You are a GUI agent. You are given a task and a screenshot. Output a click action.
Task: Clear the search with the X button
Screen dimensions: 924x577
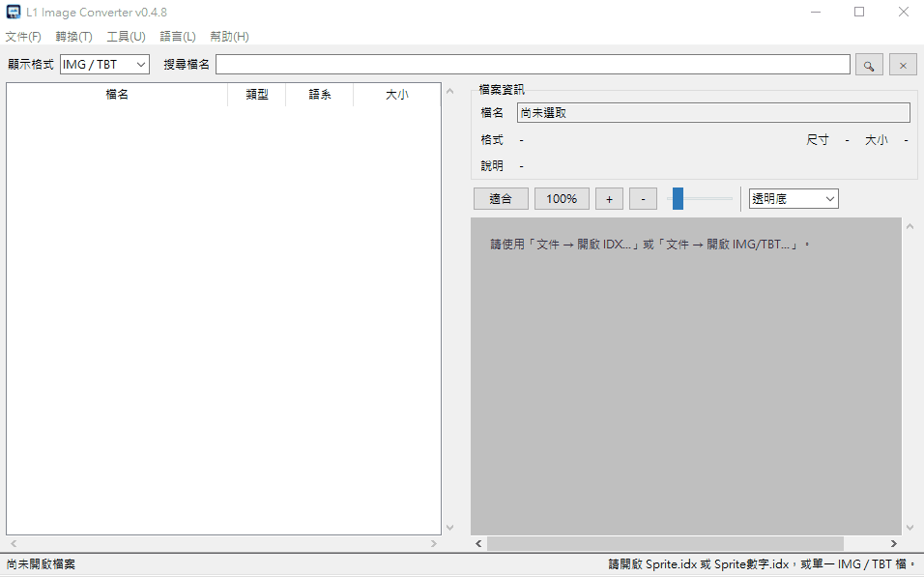[903, 65]
